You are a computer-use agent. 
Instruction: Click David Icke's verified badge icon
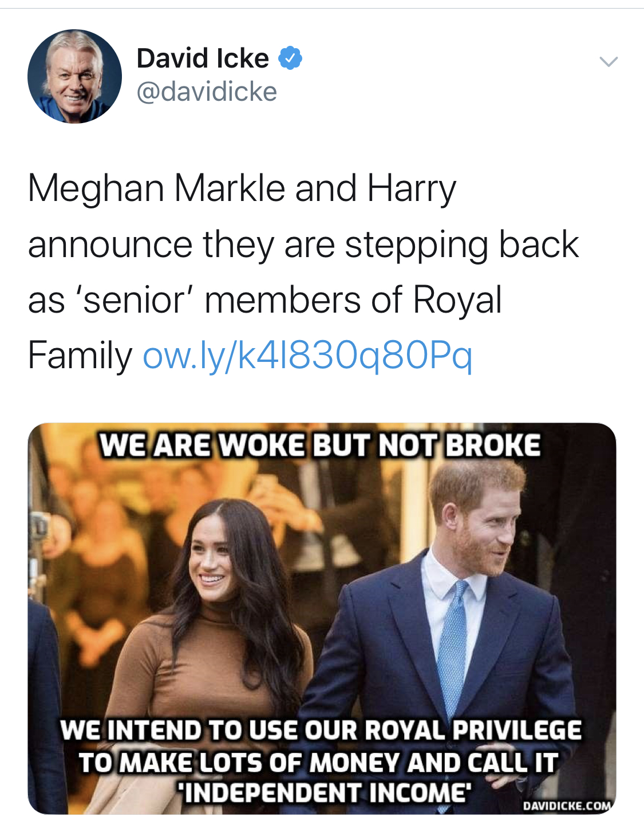pos(291,58)
